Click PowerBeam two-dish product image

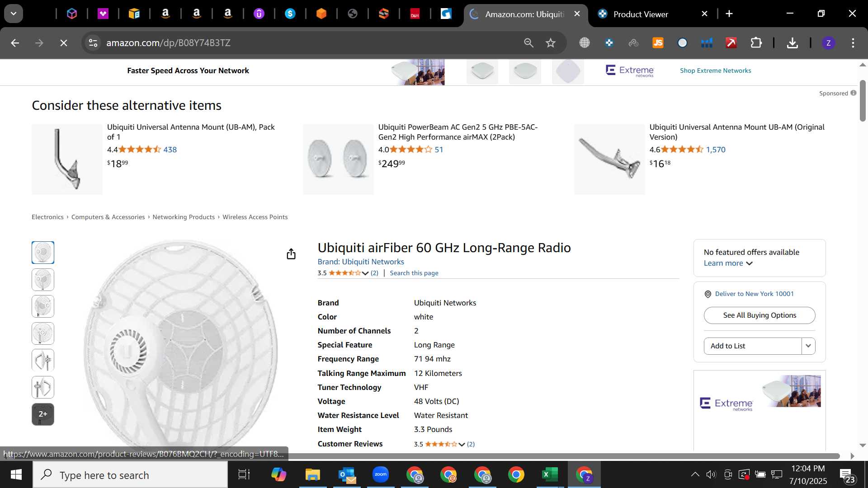tap(338, 159)
